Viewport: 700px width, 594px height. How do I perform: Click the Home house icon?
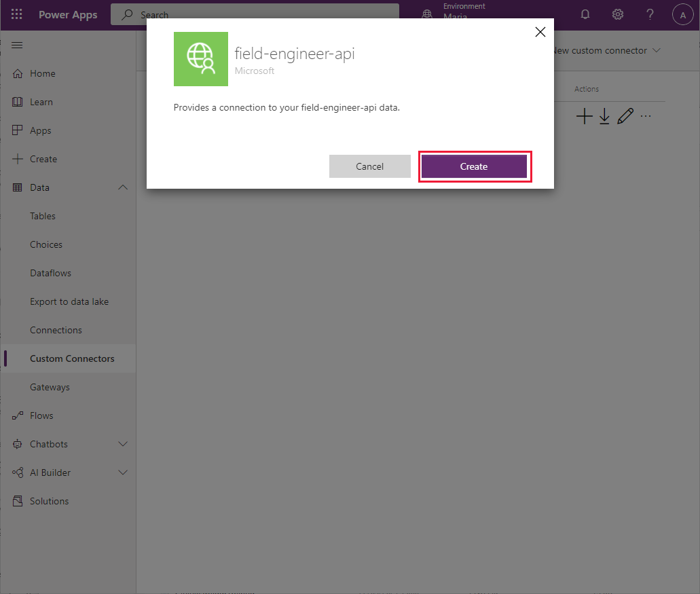(18, 73)
